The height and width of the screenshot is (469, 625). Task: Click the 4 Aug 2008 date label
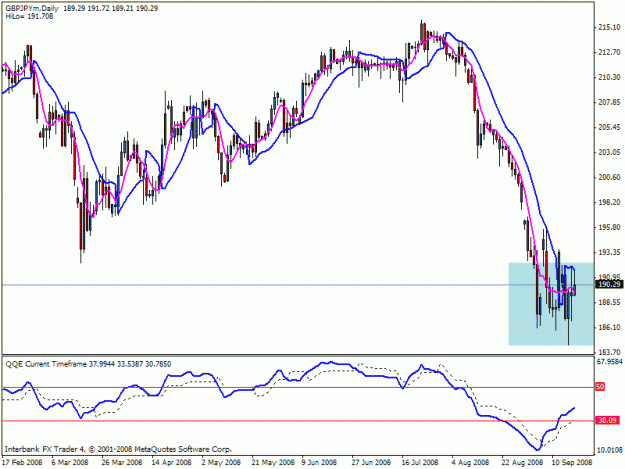(x=470, y=462)
